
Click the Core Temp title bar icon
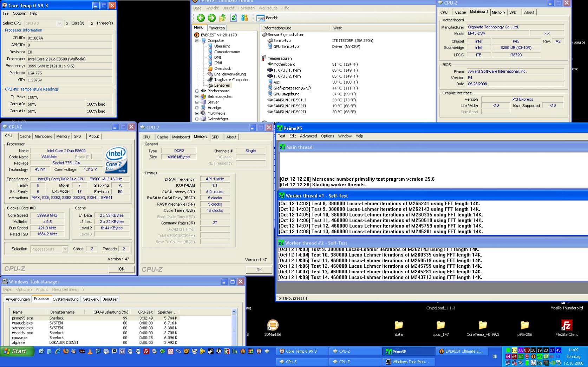[x=5, y=5]
